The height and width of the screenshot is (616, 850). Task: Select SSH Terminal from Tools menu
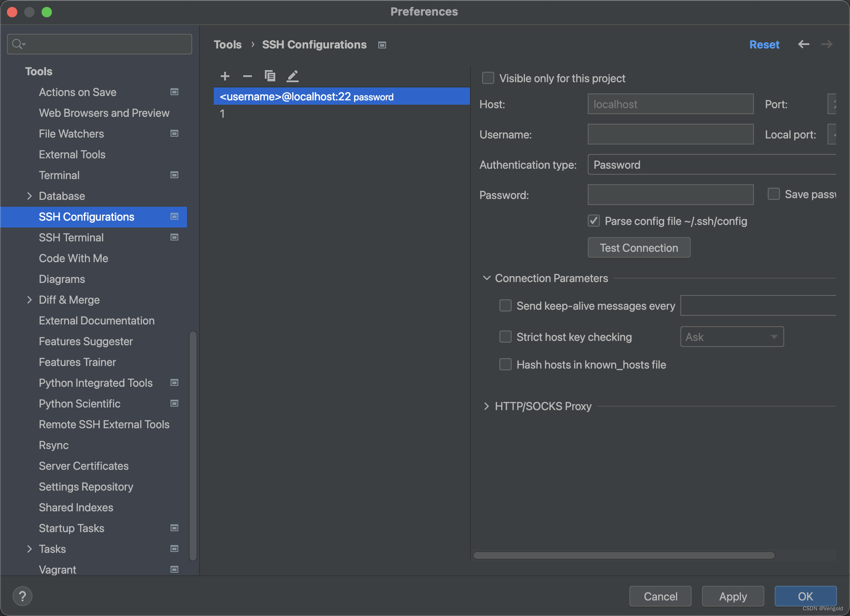(x=71, y=237)
